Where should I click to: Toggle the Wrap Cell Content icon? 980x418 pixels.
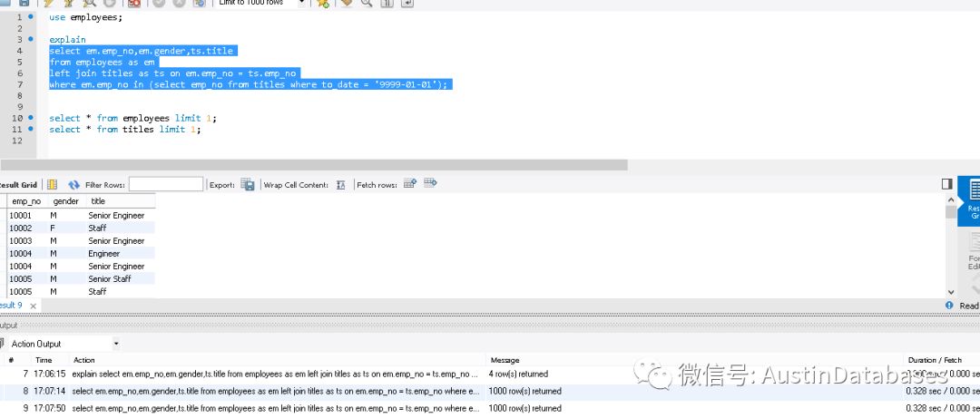point(340,184)
